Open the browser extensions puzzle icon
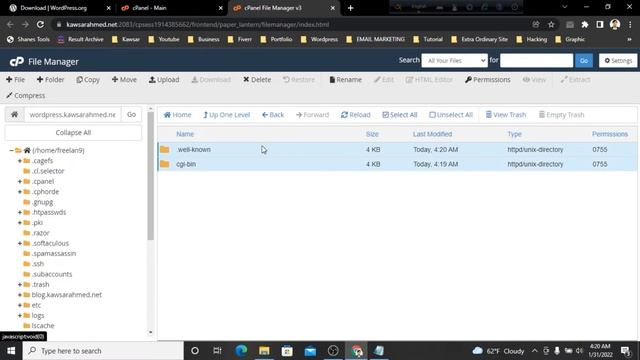The image size is (640, 360). click(584, 24)
